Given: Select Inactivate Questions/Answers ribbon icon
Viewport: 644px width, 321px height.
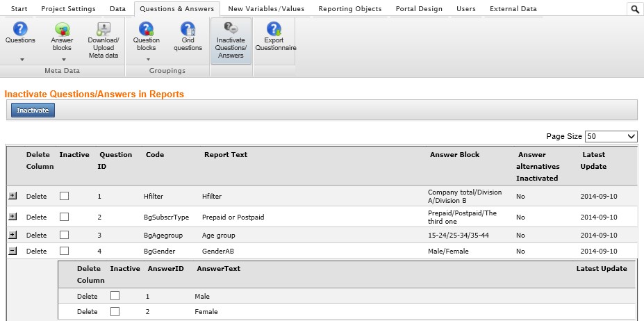Looking at the screenshot, I should pos(231,41).
